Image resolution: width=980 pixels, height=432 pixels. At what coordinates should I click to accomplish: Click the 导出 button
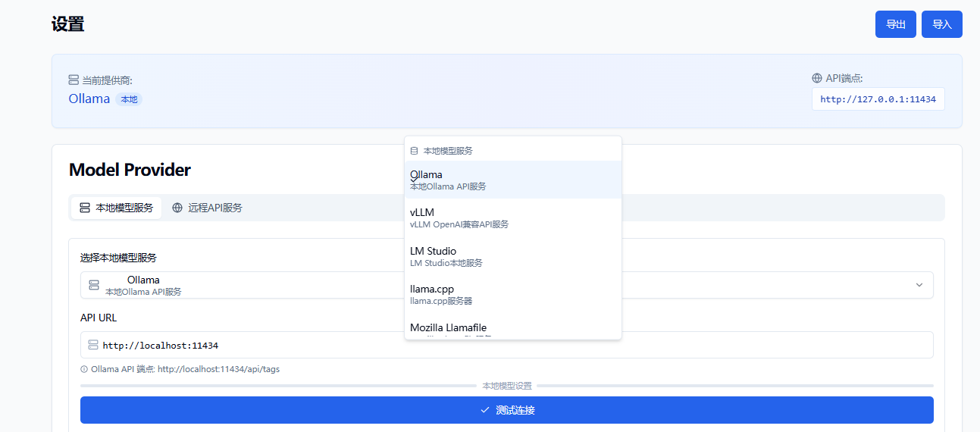click(896, 24)
